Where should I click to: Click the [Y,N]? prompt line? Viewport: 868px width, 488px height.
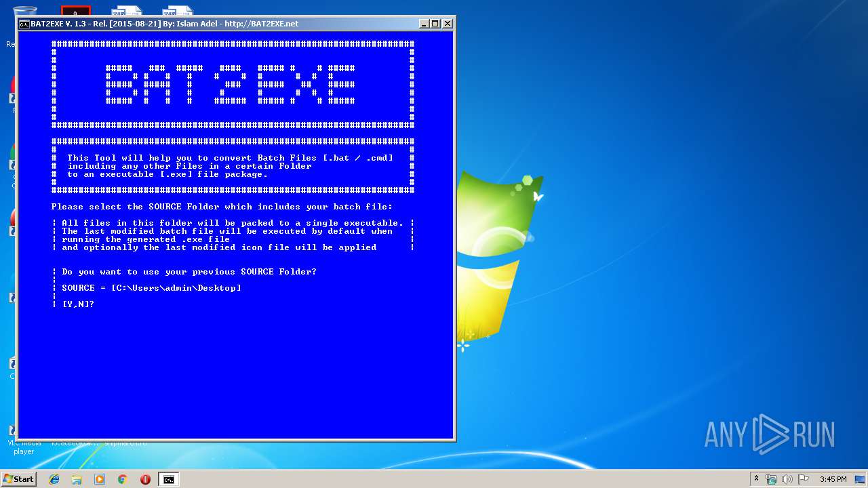[78, 304]
